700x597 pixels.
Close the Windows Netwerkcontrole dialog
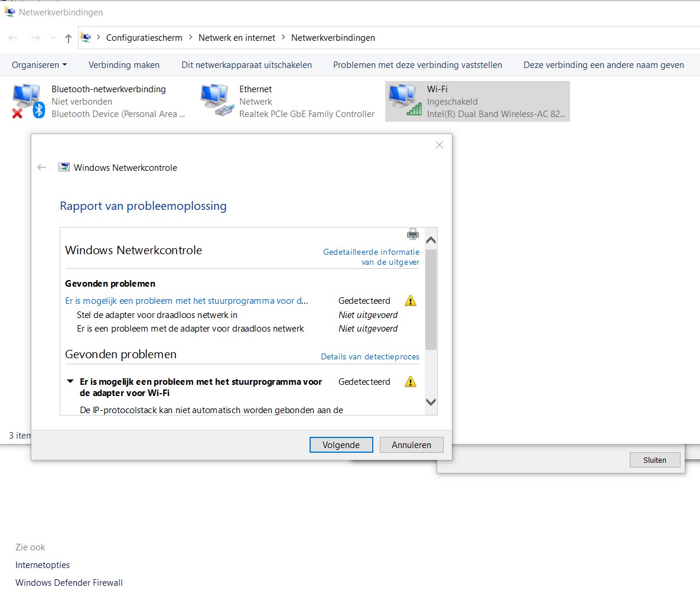pyautogui.click(x=439, y=145)
